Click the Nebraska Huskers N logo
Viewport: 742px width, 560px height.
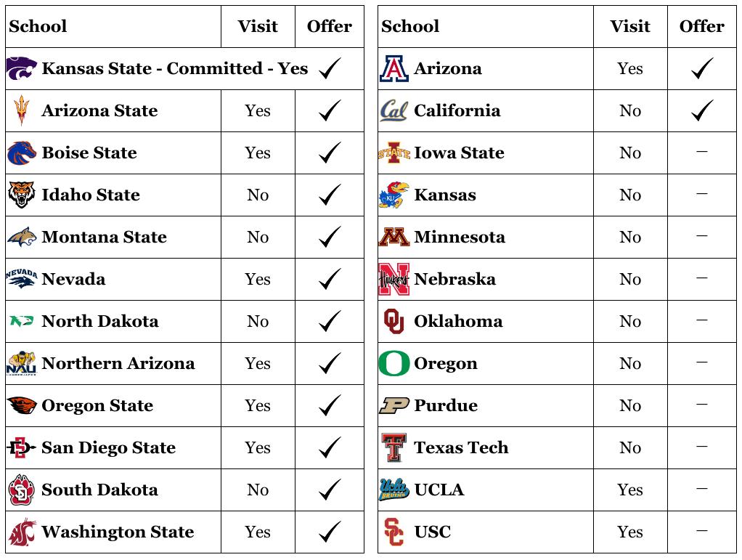click(x=394, y=280)
